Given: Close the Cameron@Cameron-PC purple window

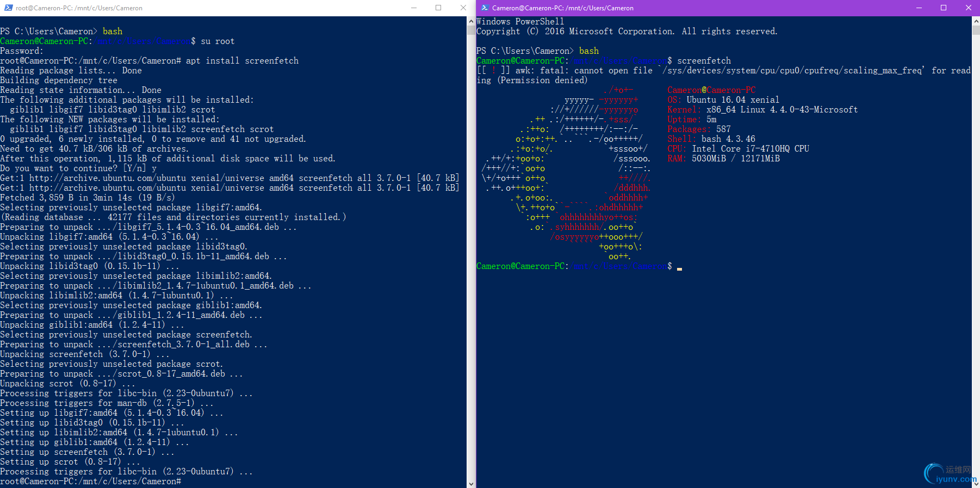Looking at the screenshot, I should coord(968,8).
